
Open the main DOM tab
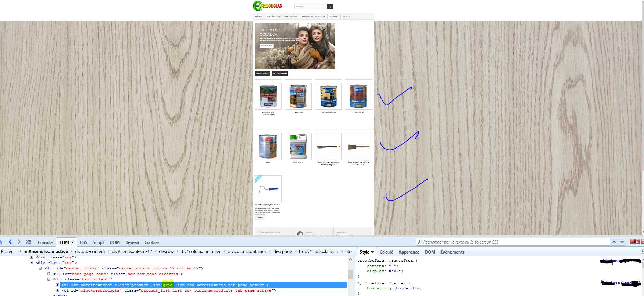click(115, 242)
